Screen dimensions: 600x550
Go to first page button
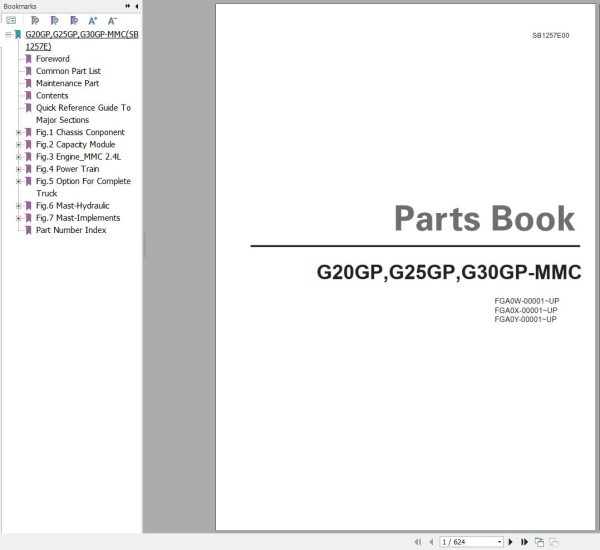coord(418,542)
